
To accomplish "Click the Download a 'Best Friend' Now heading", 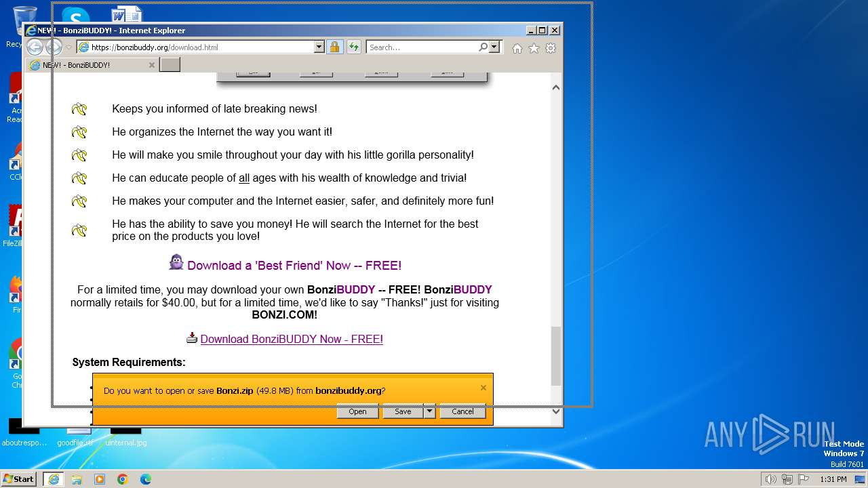I will click(294, 266).
